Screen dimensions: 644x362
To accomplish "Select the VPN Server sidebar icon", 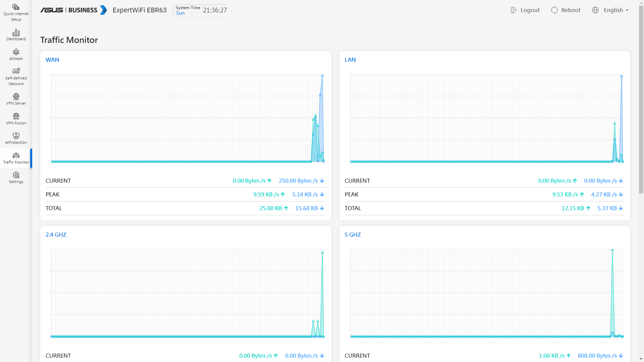I will point(16,97).
